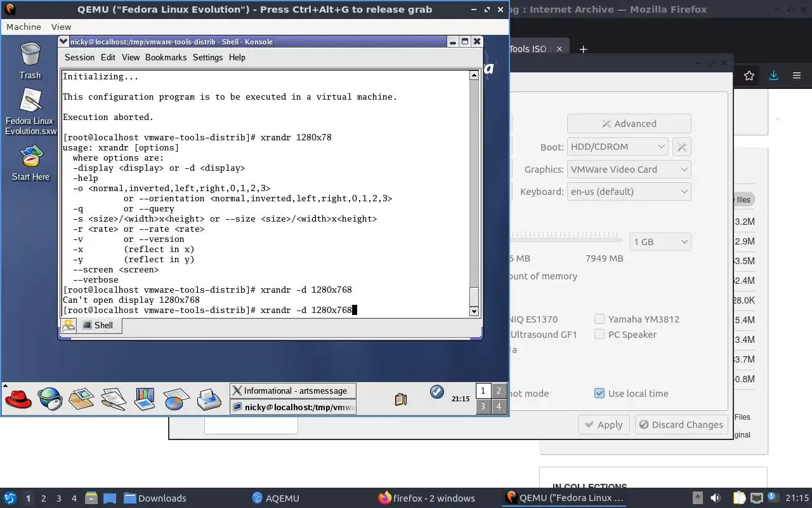Screen dimensions: 812x508
Task: Switch to guest virtual desktop 4
Action: [x=499, y=406]
